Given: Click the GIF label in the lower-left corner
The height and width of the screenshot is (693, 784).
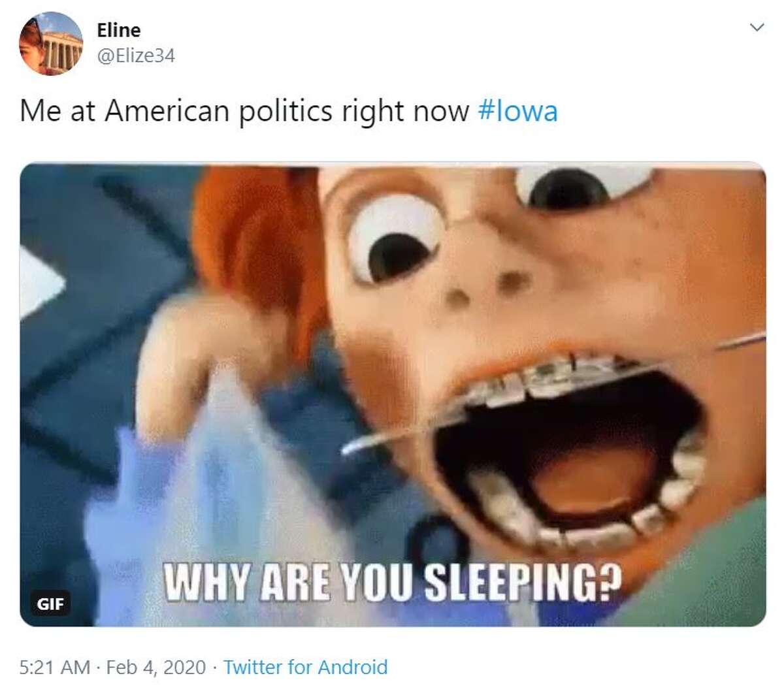Looking at the screenshot, I should [x=51, y=604].
